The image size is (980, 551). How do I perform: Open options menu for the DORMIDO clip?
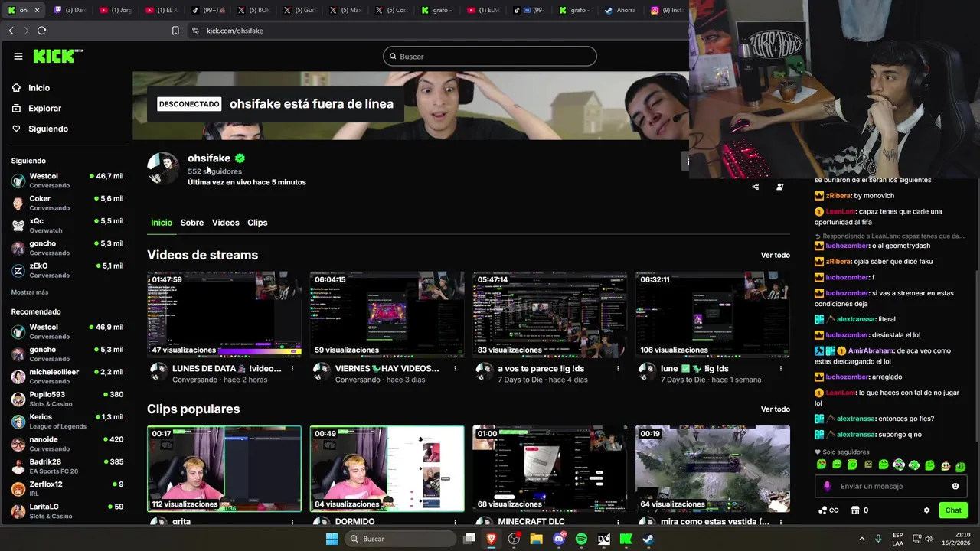(x=456, y=522)
